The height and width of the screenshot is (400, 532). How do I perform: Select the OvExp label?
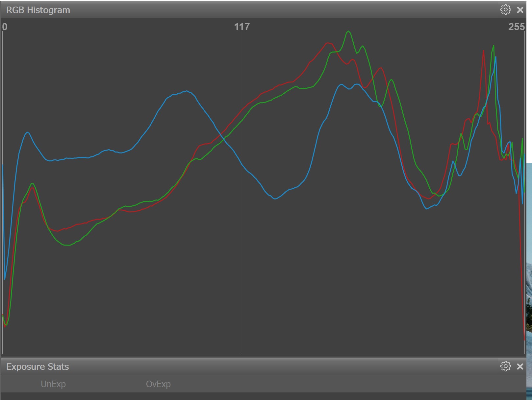click(x=158, y=384)
